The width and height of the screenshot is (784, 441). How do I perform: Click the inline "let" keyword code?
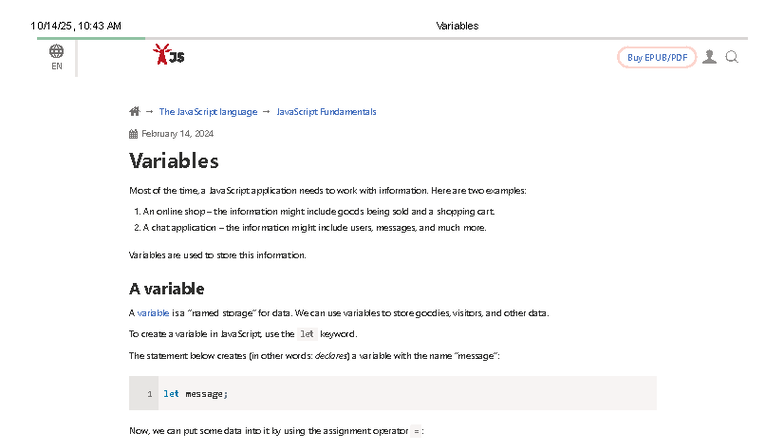307,334
